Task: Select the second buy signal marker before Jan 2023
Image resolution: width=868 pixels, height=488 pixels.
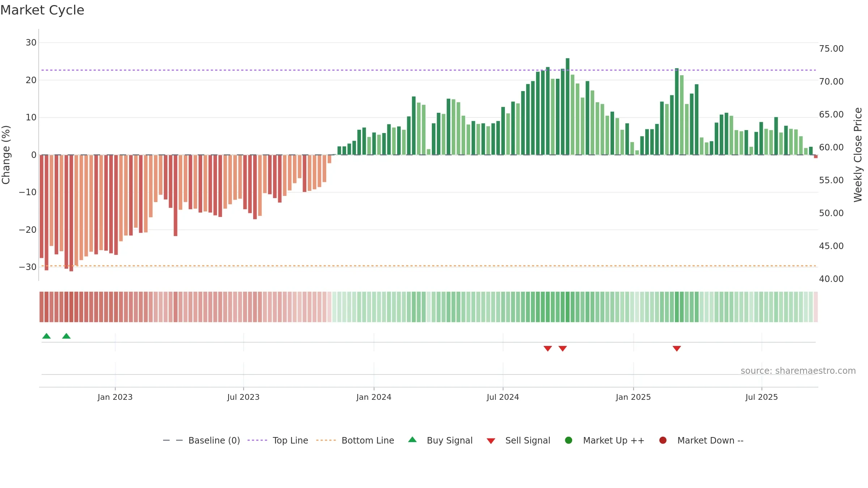Action: tap(66, 336)
